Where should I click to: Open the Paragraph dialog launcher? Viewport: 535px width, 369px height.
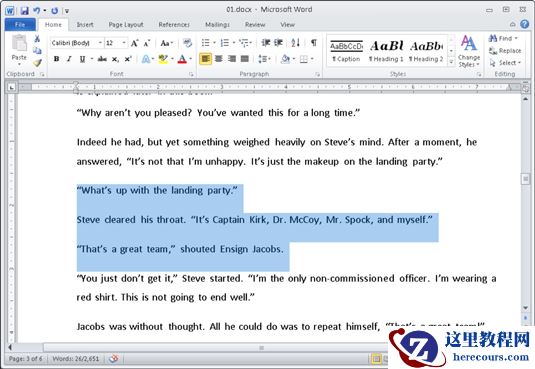(x=317, y=74)
